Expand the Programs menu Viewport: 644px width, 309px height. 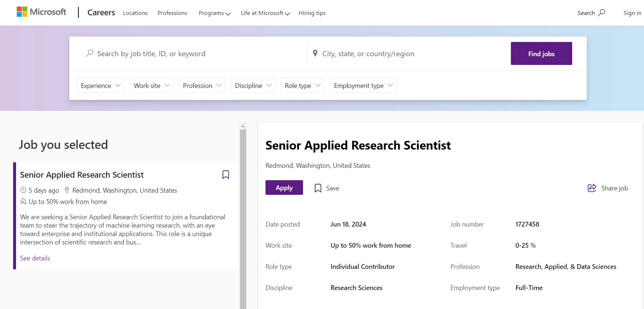(x=215, y=13)
